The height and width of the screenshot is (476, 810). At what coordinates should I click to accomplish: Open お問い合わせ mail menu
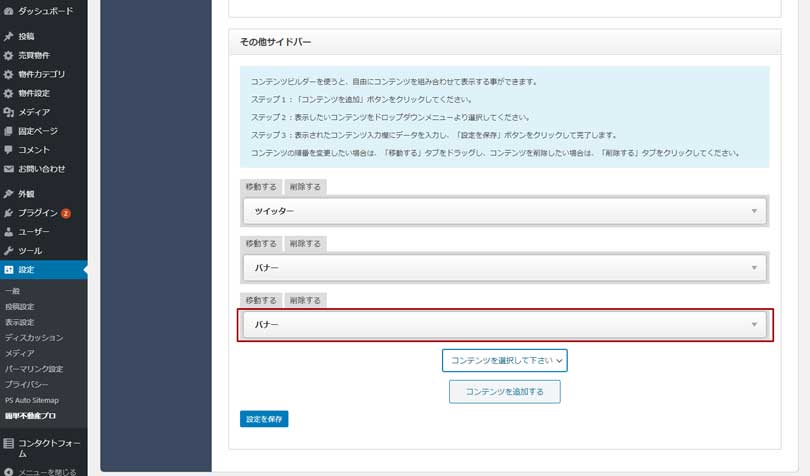pos(40,169)
